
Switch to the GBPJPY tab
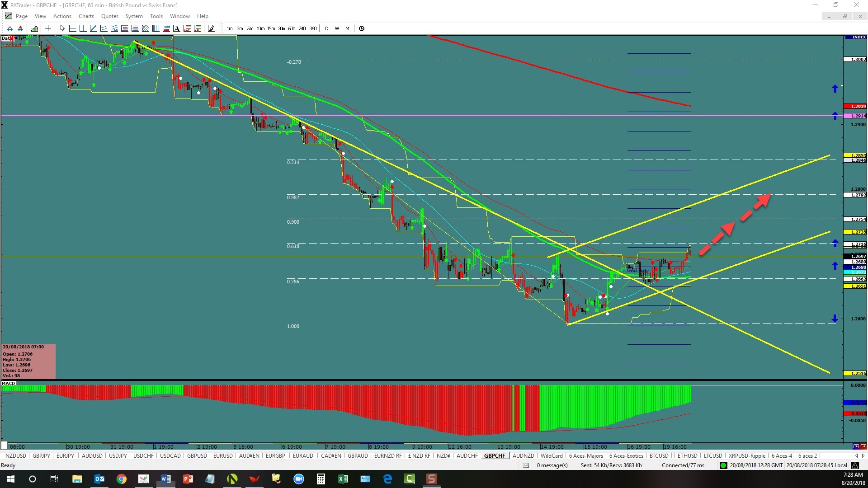coord(41,456)
